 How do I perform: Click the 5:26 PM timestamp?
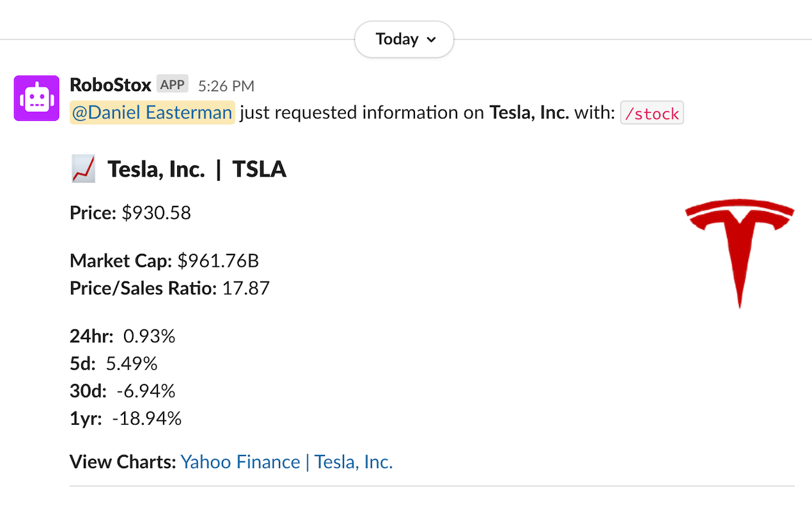coord(228,85)
